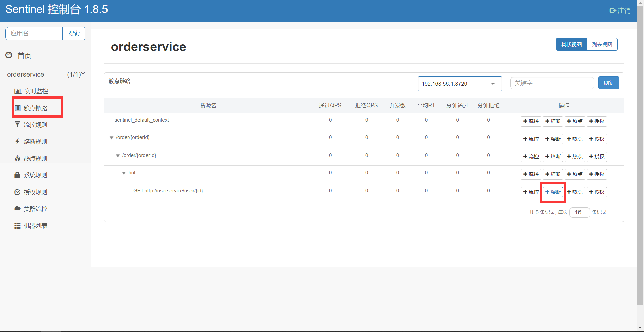Click the 平均RT column header
This screenshot has width=644, height=332.
[426, 106]
